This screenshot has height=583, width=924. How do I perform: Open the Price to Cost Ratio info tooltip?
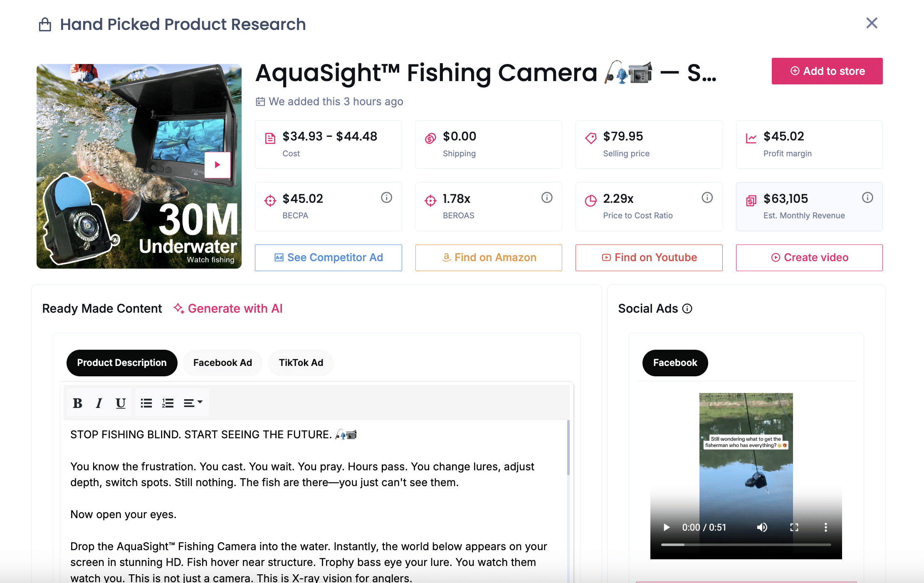click(707, 198)
